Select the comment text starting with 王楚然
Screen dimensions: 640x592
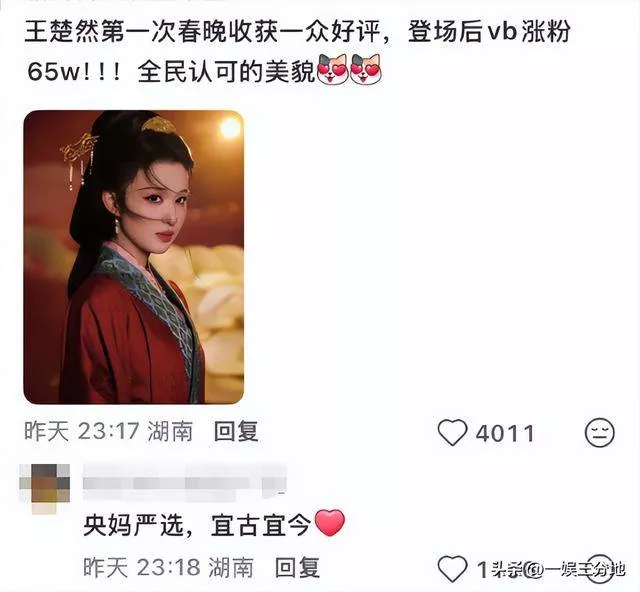point(297,52)
